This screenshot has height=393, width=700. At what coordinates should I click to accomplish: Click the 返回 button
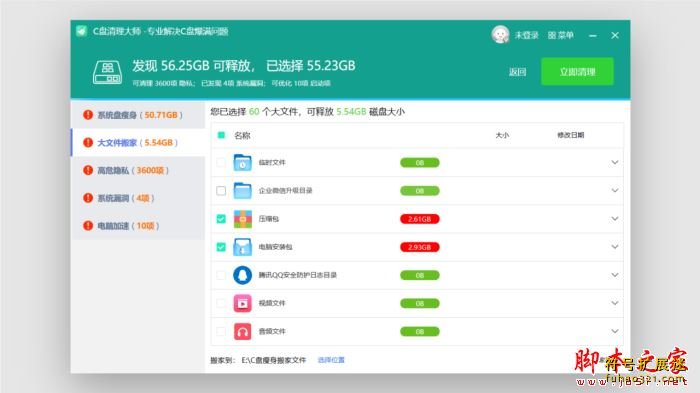(x=517, y=72)
